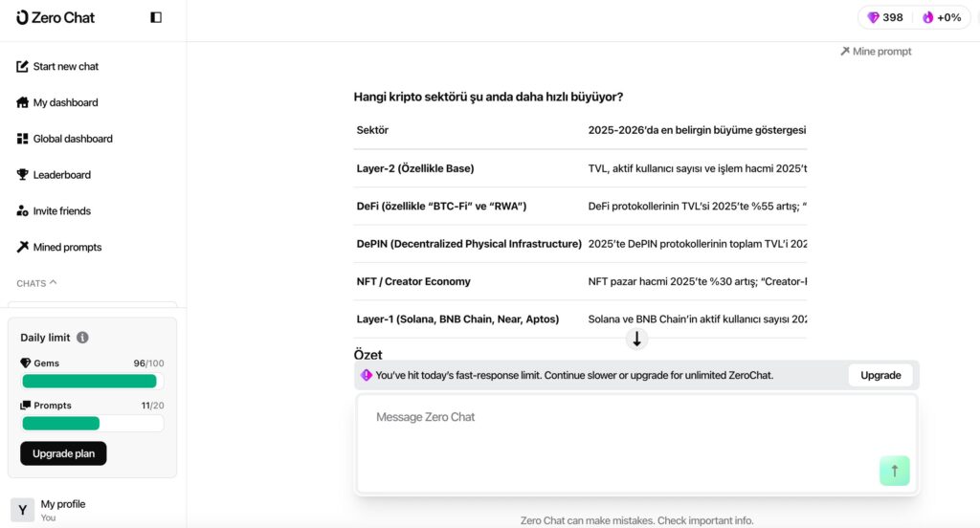Open the Global dashboard grid icon
This screenshot has height=528, width=980.
click(x=23, y=139)
